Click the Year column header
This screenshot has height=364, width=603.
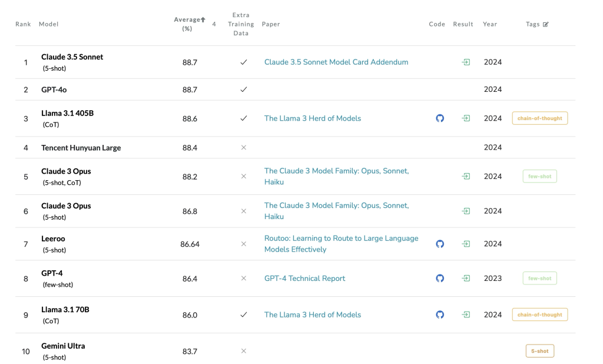[x=490, y=24]
